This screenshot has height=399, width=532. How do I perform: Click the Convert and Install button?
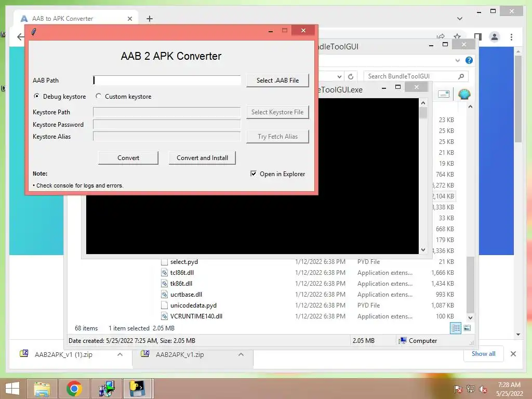(202, 158)
